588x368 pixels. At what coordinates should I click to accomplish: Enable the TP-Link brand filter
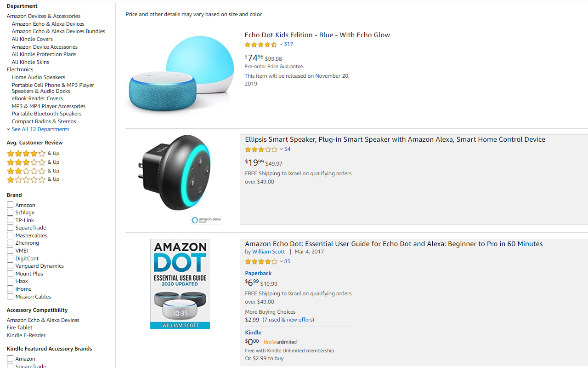pyautogui.click(x=10, y=220)
